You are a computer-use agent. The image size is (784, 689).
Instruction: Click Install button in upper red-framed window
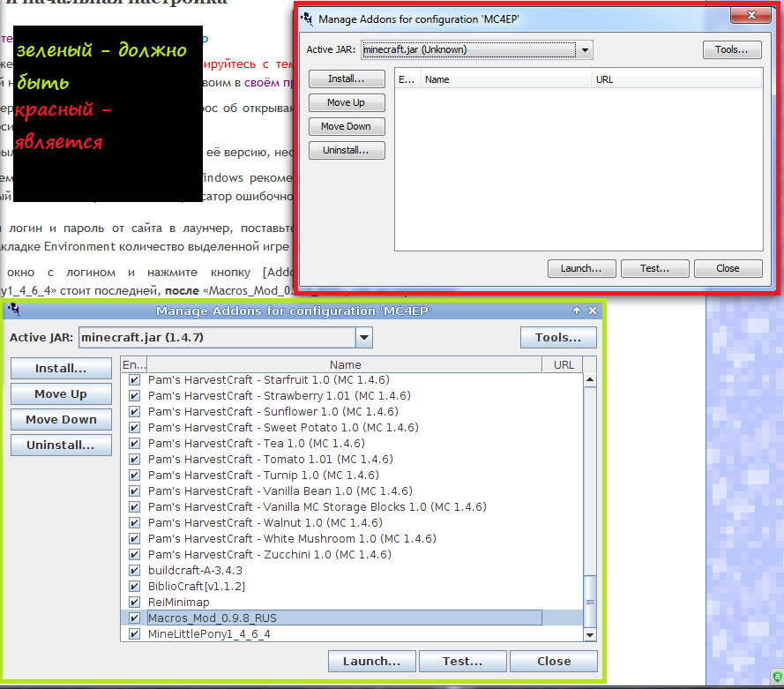(x=347, y=79)
